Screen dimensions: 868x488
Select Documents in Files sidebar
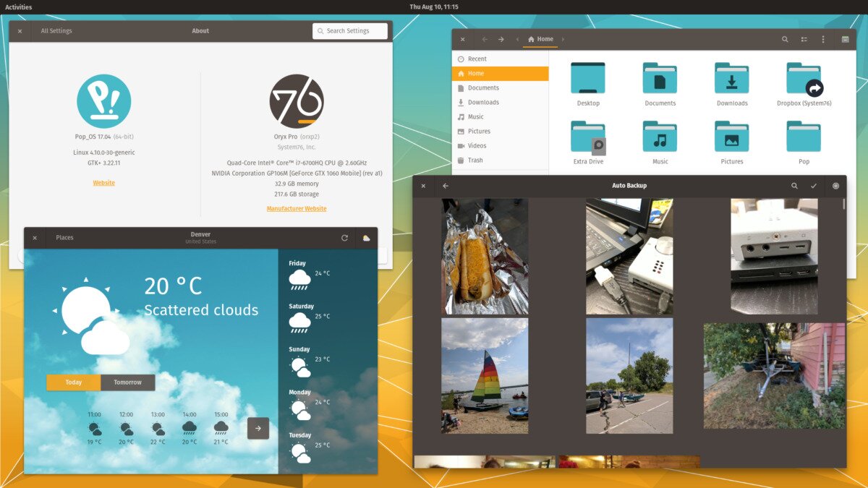501,88
